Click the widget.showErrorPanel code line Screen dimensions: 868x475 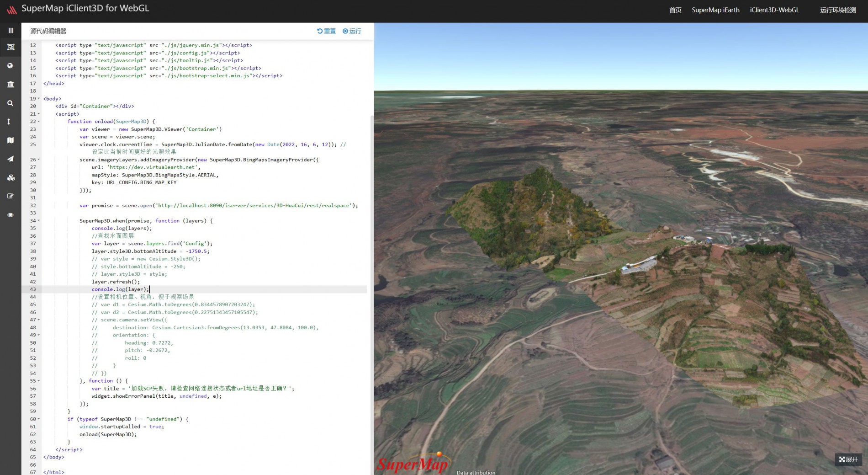(157, 396)
